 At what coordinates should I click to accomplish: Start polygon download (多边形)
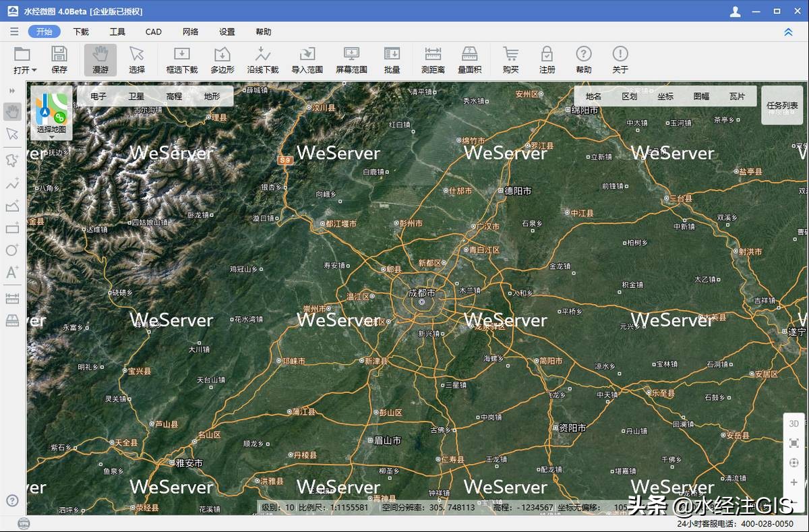(222, 59)
